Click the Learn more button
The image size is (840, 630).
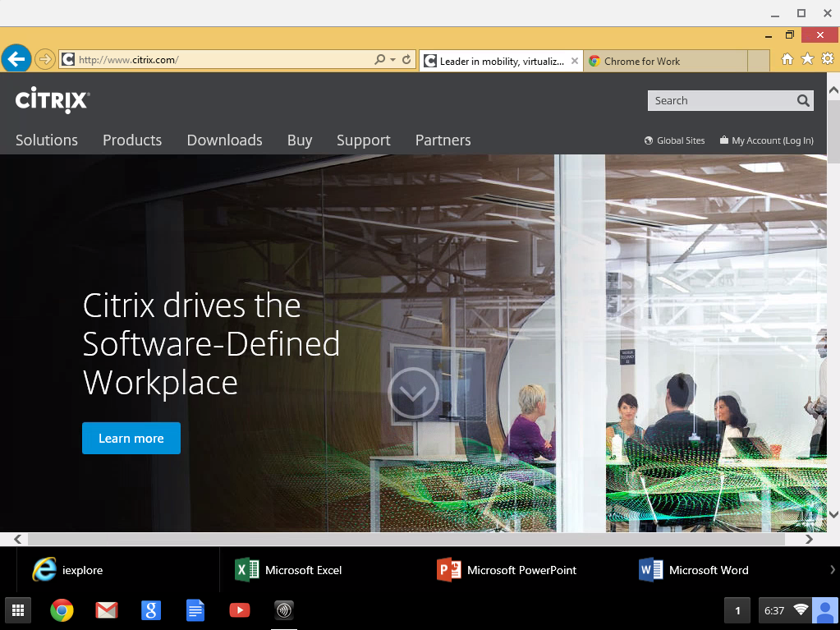point(131,439)
